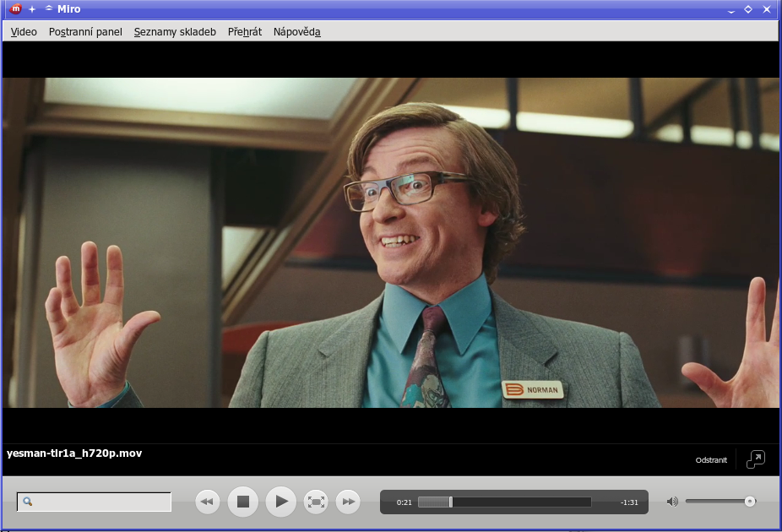
Task: Open the Nápověda menu
Action: (296, 32)
